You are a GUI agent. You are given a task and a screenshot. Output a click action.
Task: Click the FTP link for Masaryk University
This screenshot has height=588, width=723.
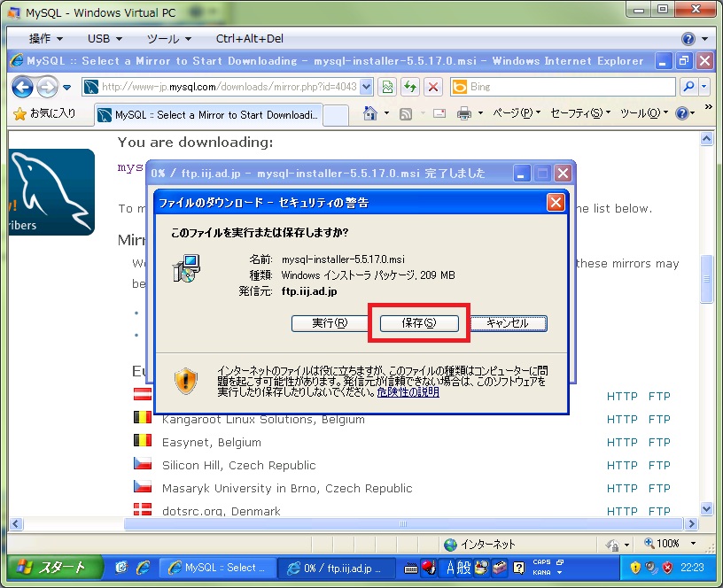(659, 489)
